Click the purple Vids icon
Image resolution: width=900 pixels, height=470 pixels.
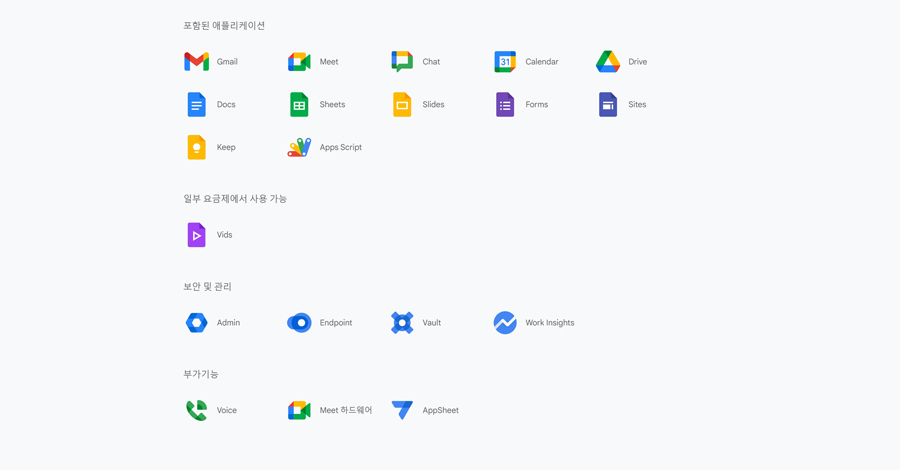pyautogui.click(x=196, y=235)
